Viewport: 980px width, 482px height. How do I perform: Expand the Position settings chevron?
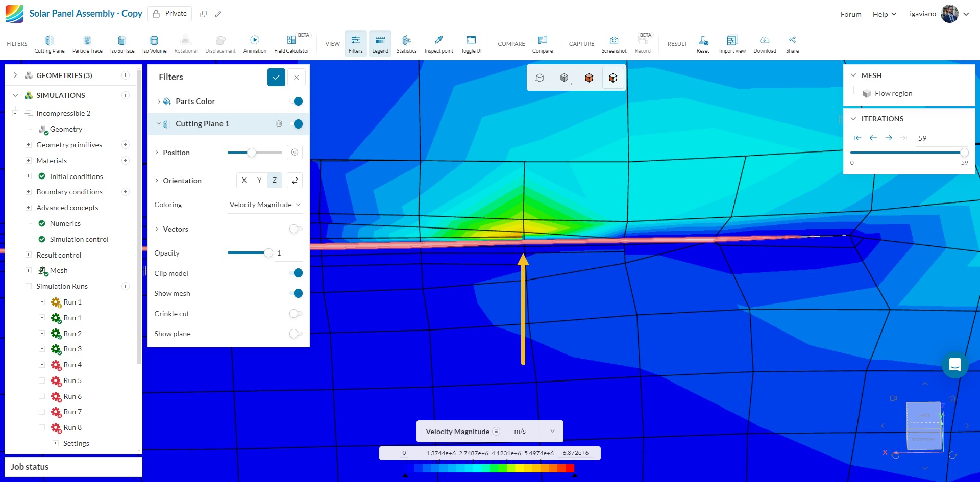click(x=157, y=153)
